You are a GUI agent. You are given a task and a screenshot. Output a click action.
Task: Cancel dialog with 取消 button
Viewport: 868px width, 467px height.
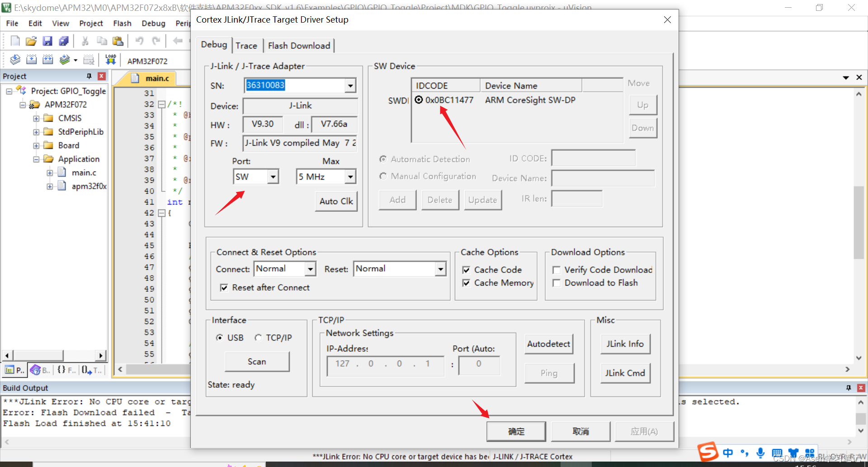(581, 431)
